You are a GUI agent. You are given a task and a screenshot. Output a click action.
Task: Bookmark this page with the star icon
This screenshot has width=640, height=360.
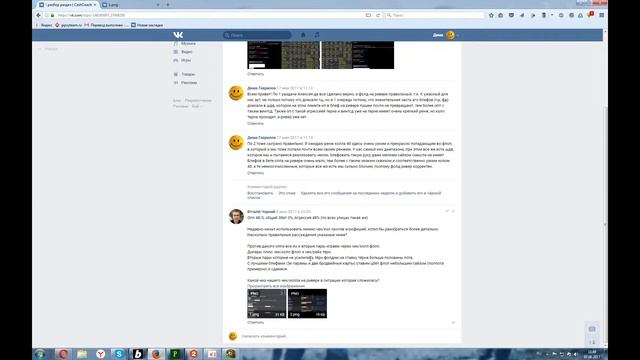tap(491, 15)
